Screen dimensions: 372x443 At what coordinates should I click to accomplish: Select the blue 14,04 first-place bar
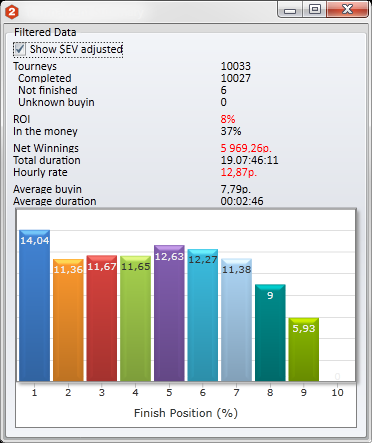point(34,305)
